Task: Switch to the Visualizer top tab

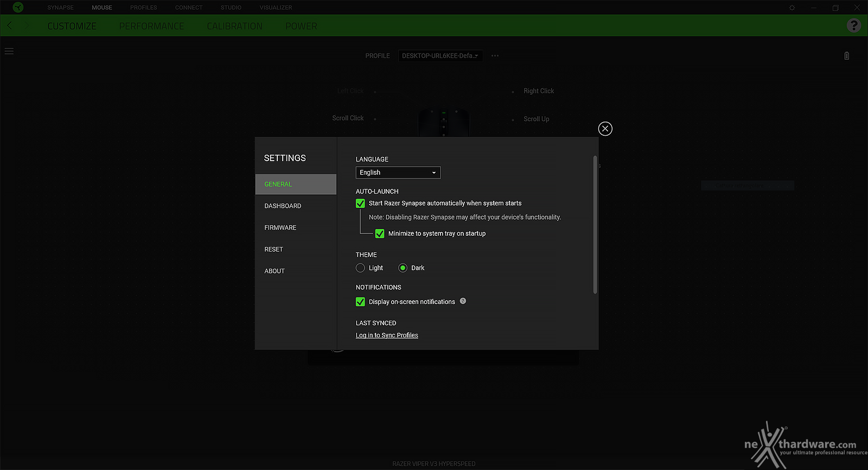Action: 276,8
